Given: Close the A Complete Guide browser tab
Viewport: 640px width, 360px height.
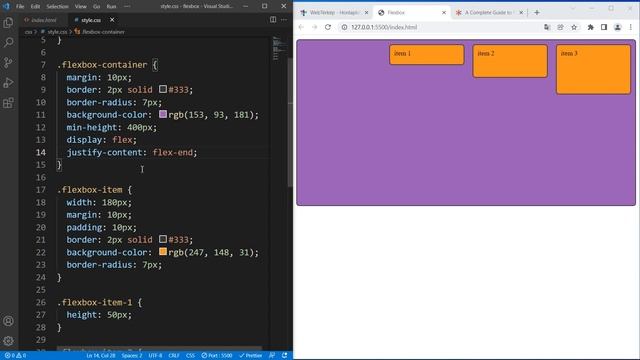Looking at the screenshot, I should [521, 13].
